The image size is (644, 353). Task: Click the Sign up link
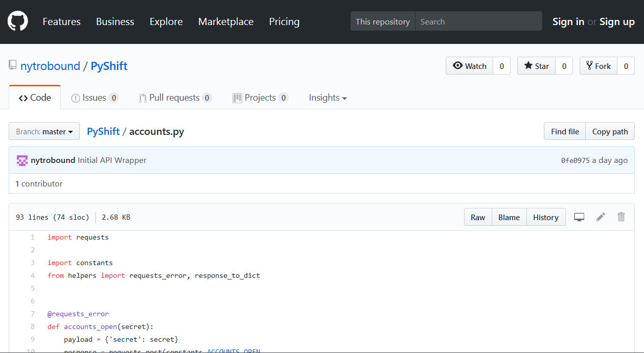tap(617, 21)
